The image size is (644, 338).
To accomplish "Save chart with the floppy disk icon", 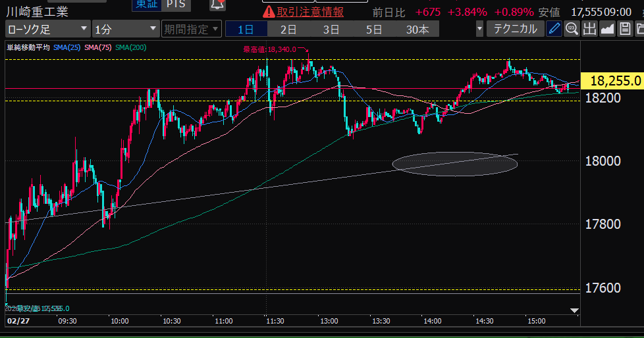I will [x=624, y=29].
